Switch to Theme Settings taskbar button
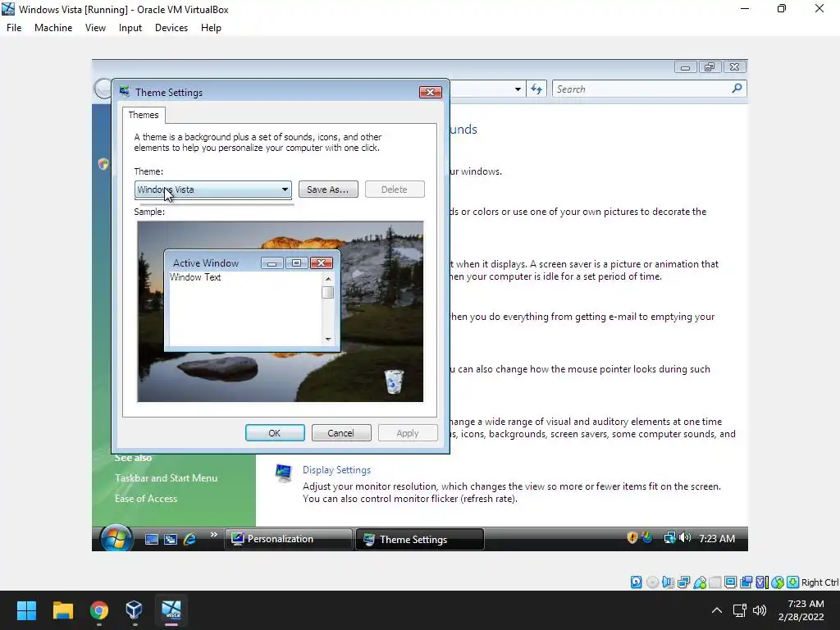This screenshot has width=840, height=630. 420,539
